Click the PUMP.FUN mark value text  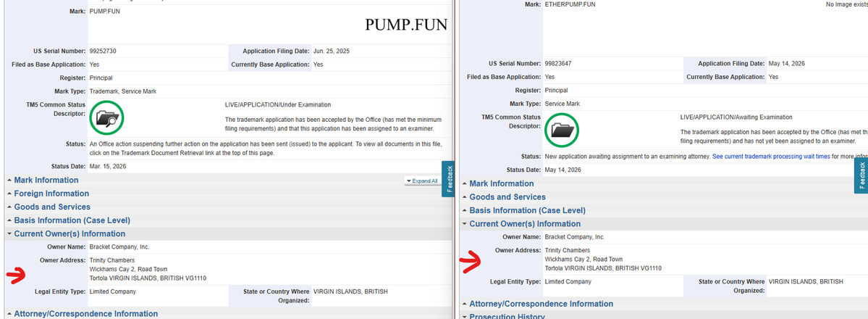point(104,11)
